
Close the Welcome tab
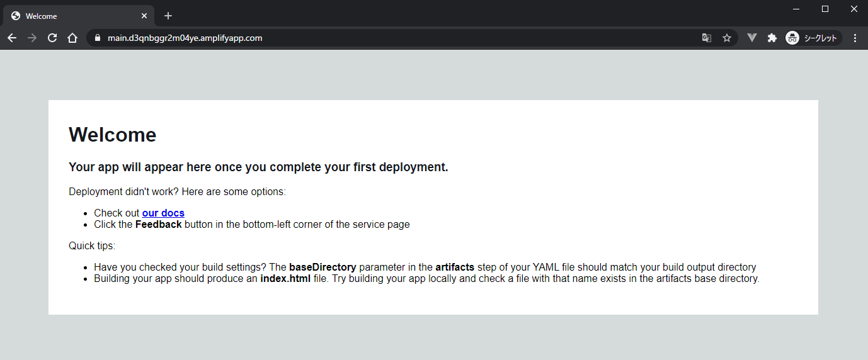tap(144, 16)
